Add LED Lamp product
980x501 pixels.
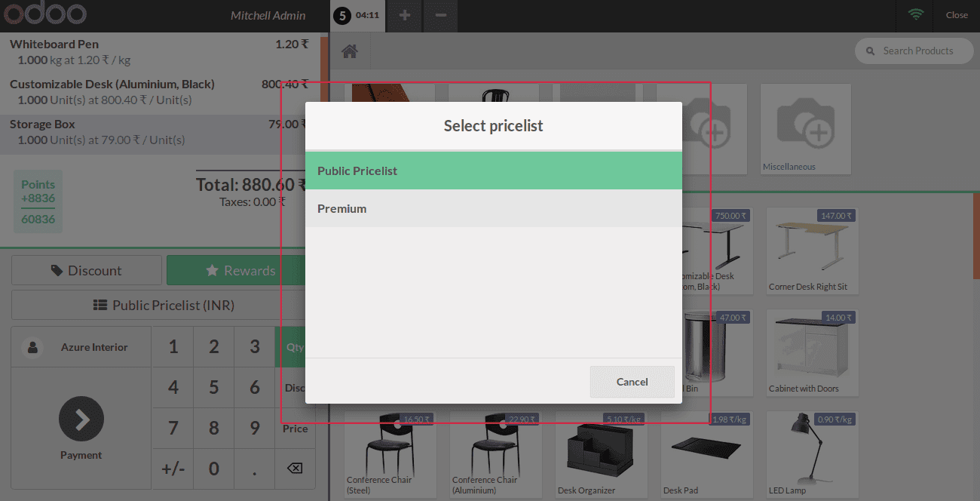click(812, 455)
